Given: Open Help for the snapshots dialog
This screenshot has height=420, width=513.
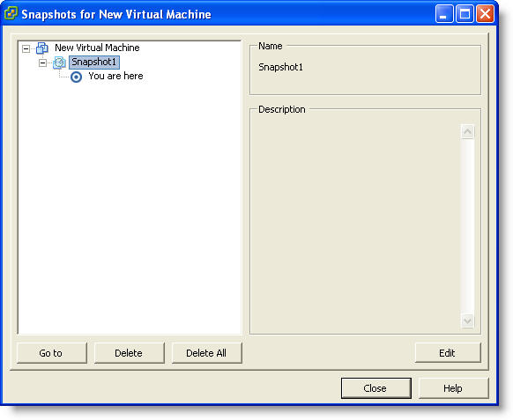Looking at the screenshot, I should (x=453, y=388).
